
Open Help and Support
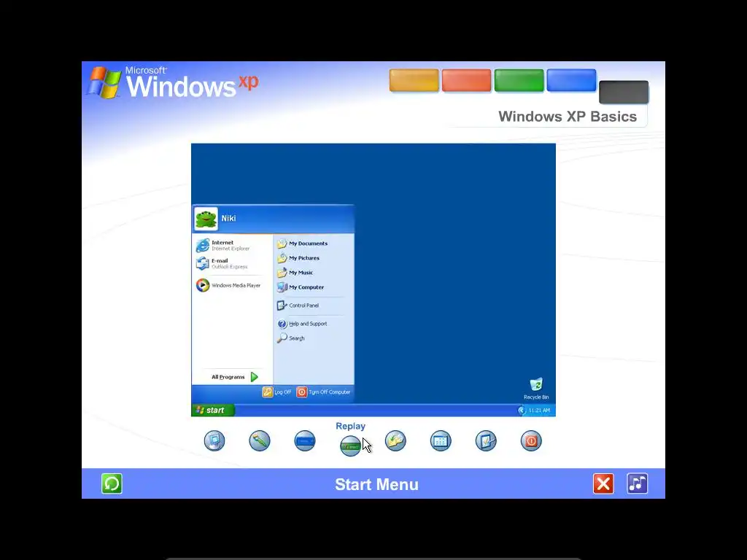[x=302, y=324]
